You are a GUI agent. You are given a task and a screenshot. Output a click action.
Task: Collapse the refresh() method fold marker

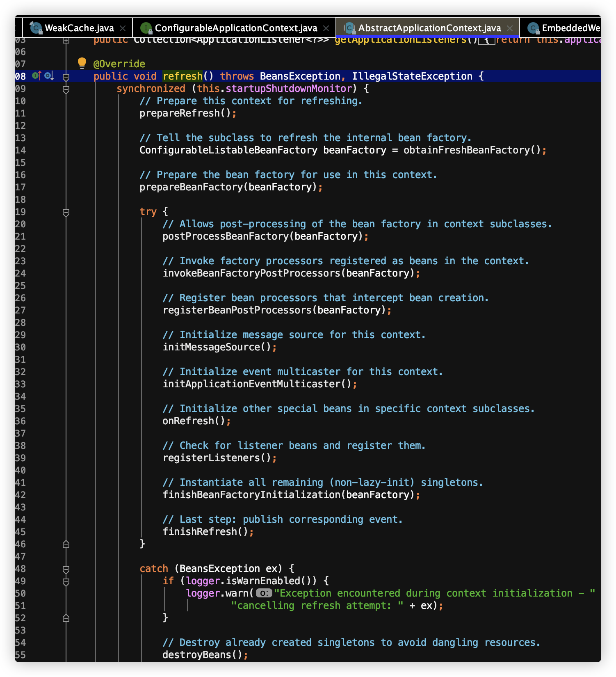click(66, 76)
